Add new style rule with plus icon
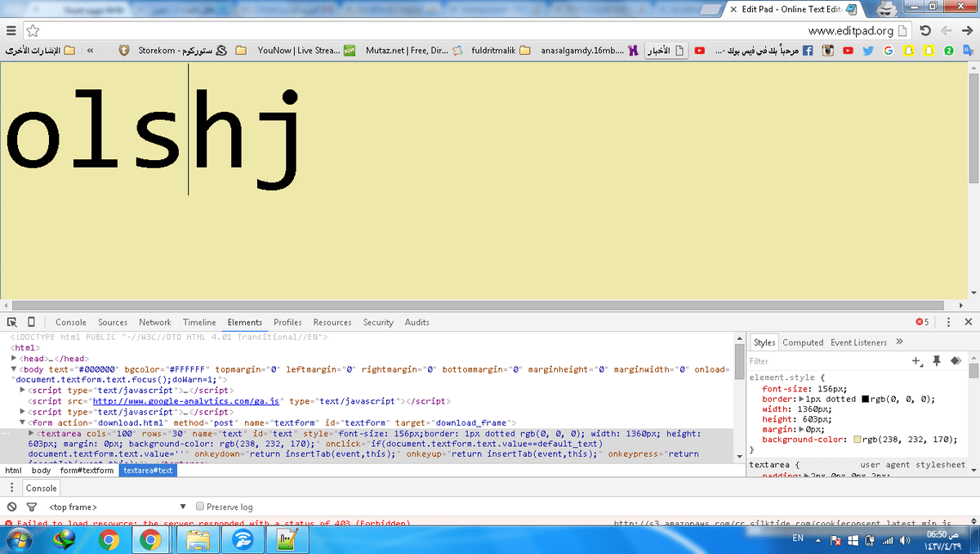The width and height of the screenshot is (980, 554). [x=916, y=360]
